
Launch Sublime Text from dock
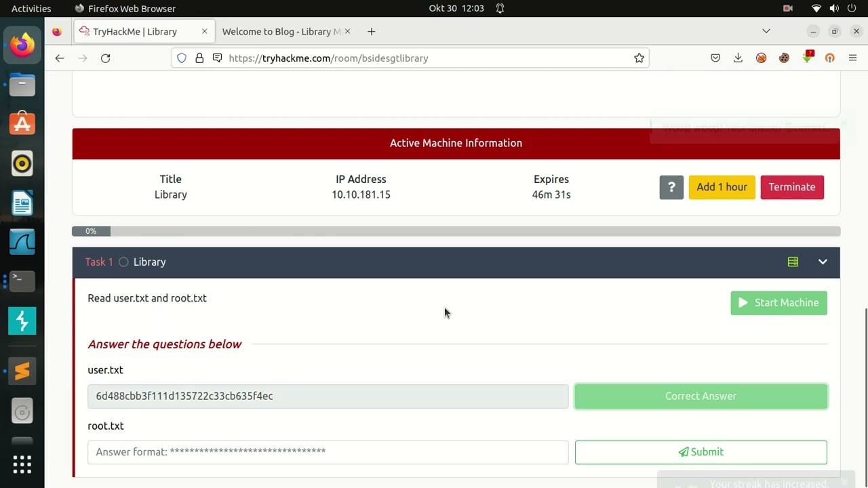[x=22, y=371]
